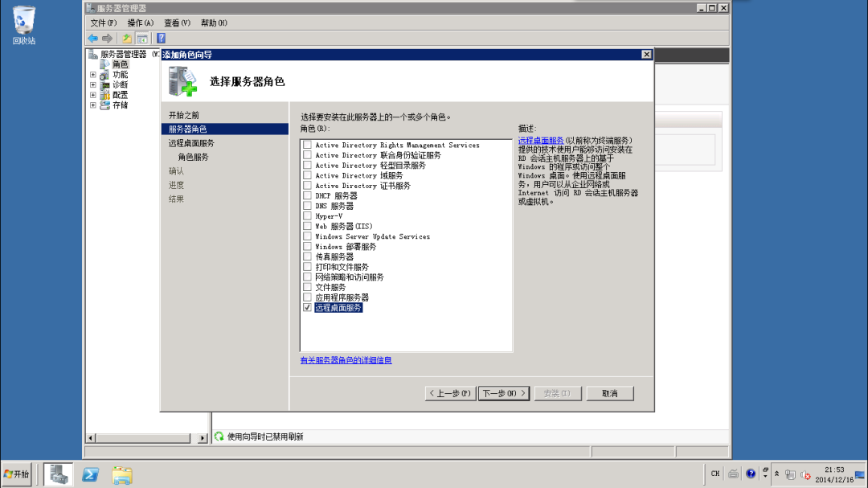This screenshot has height=488, width=868.
Task: Open the 帮助(H) menu
Action: tap(214, 23)
